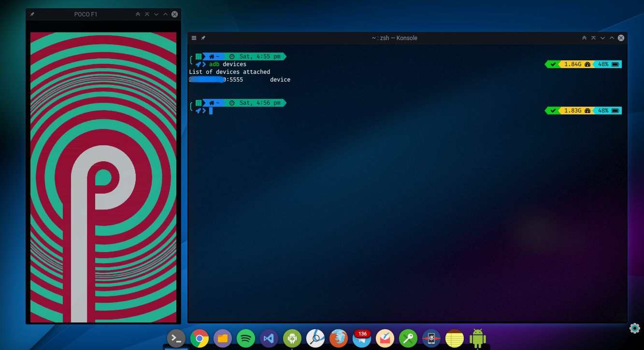Launch the orange fox browser from dock
The width and height of the screenshot is (644, 350).
click(339, 338)
